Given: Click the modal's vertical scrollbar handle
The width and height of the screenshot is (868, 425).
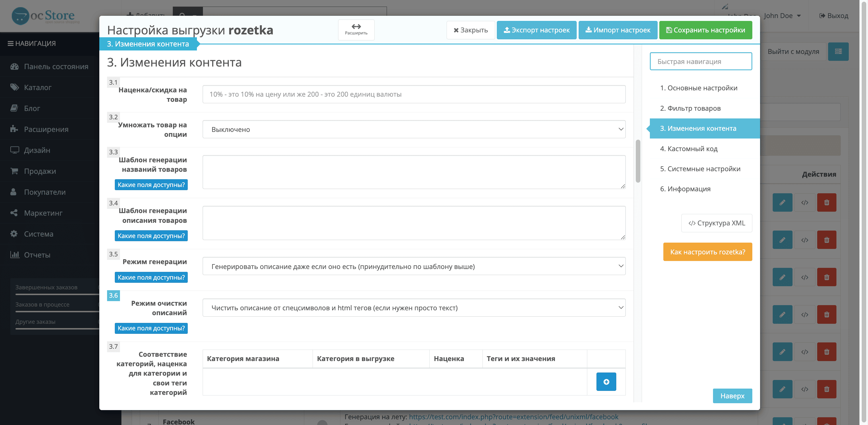Looking at the screenshot, I should click(638, 161).
